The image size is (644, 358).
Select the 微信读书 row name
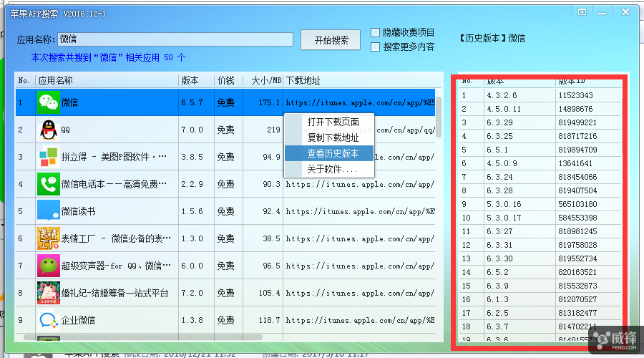(78, 211)
